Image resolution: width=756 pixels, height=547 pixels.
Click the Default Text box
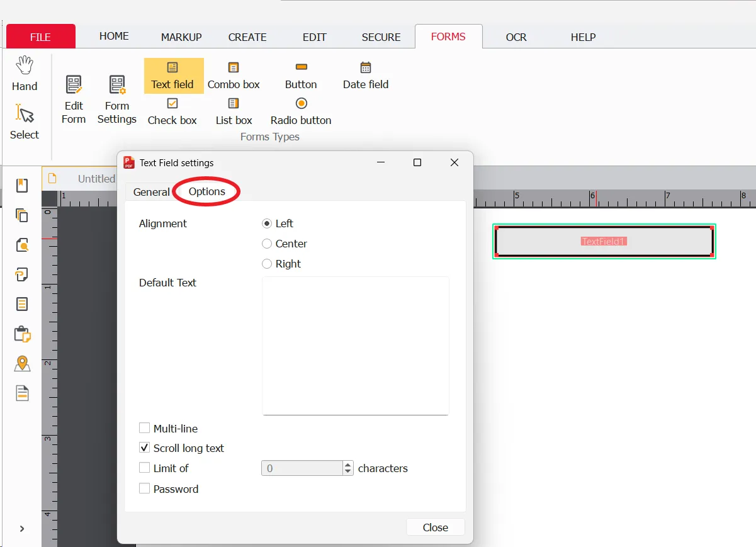(x=356, y=346)
